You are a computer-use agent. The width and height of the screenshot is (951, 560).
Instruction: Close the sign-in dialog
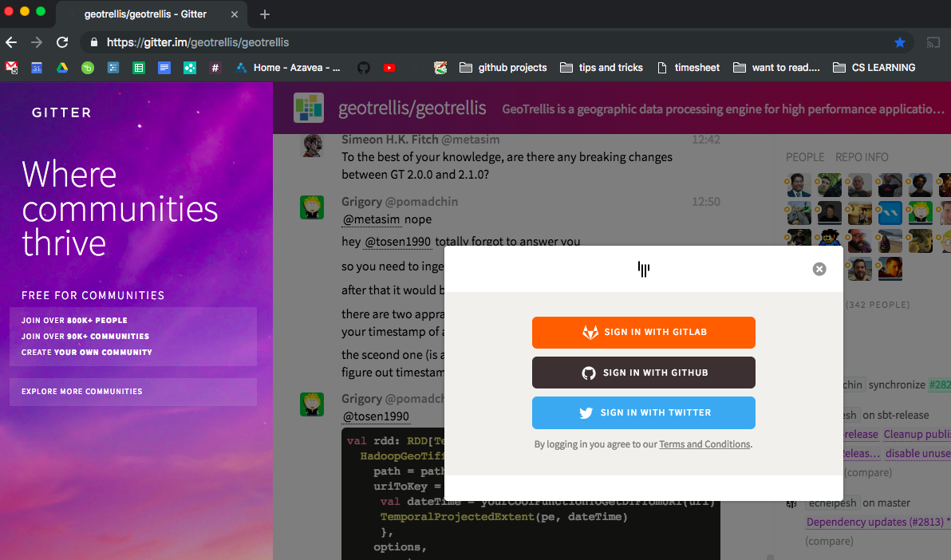click(x=819, y=270)
